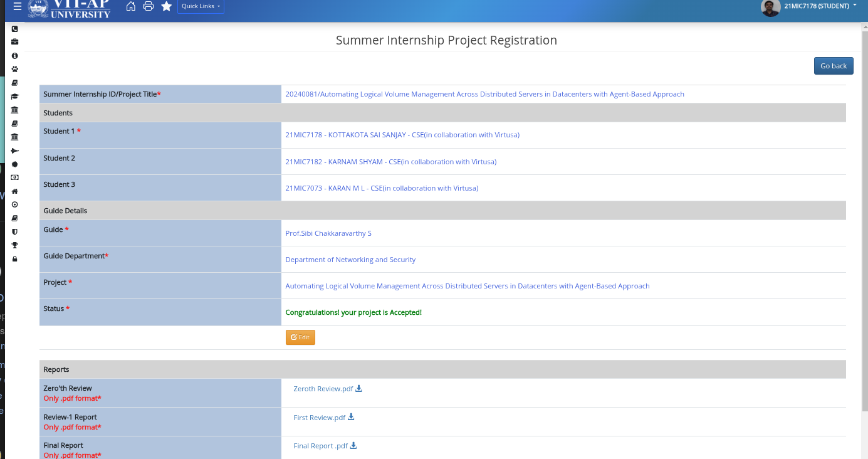Image resolution: width=868 pixels, height=459 pixels.
Task: Click the padlock icon in the sidebar
Action: tap(15, 259)
